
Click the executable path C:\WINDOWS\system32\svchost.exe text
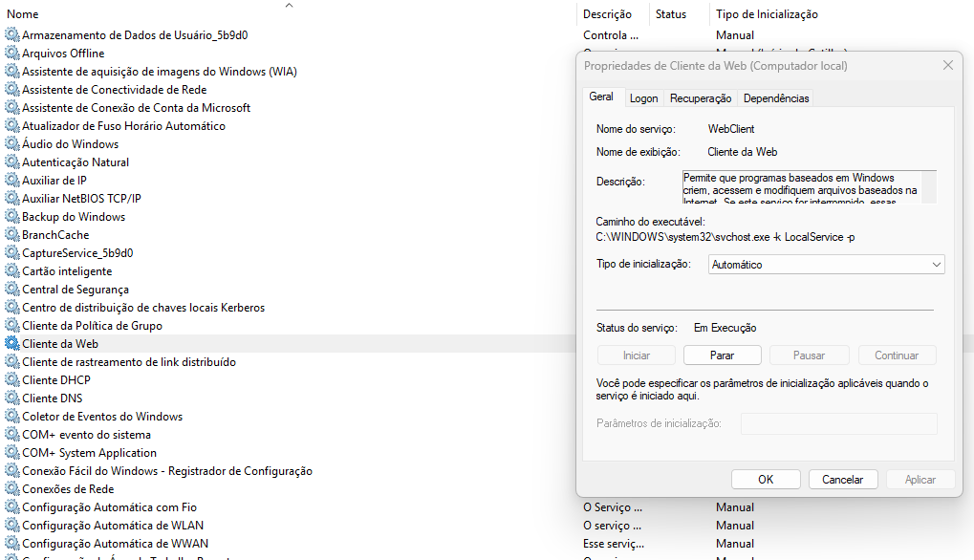[725, 237]
